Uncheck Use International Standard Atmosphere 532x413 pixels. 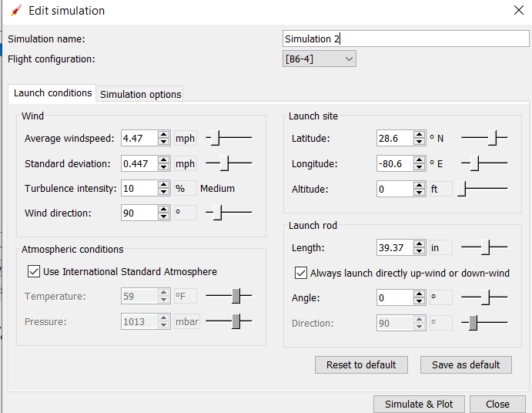point(34,272)
